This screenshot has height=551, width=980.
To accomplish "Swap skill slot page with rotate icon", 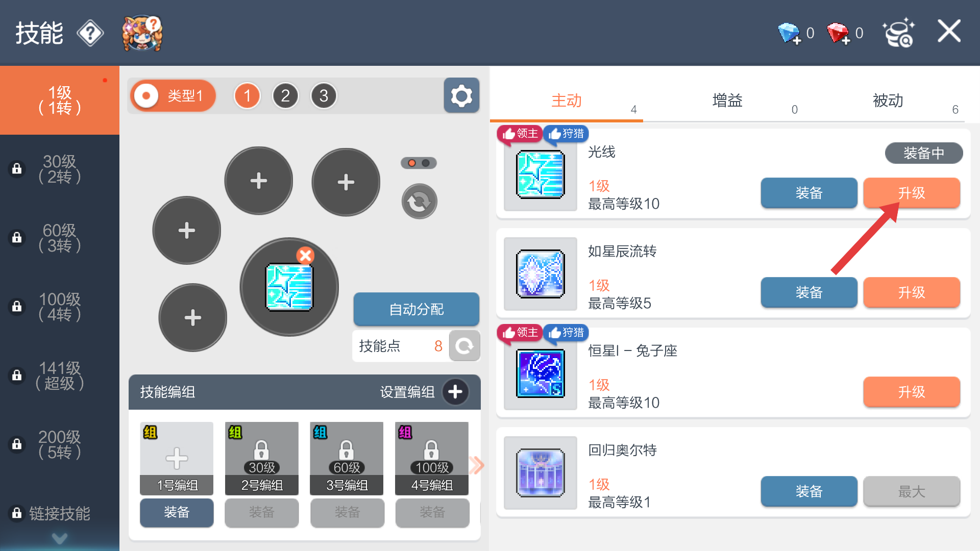I will 419,202.
